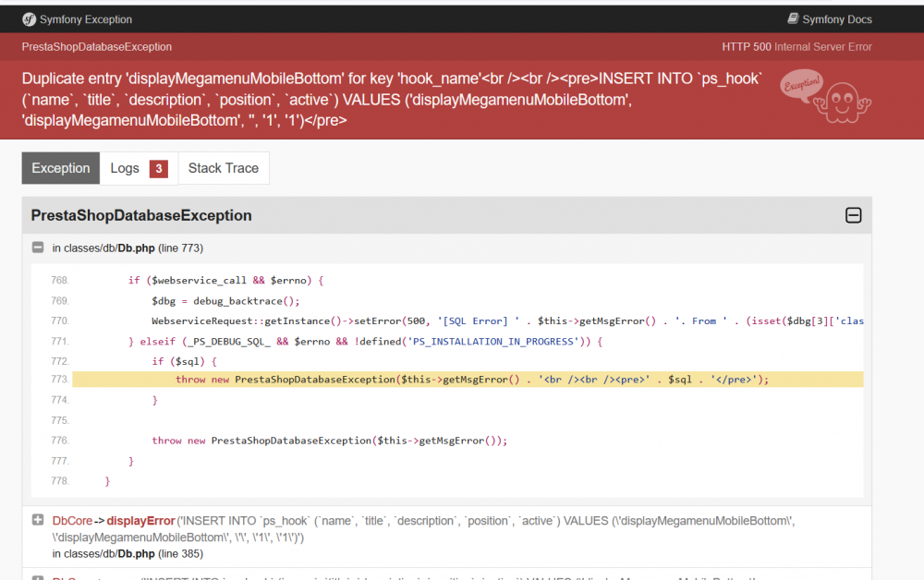This screenshot has height=580, width=924.
Task: Click the PrestaShopDatabaseException heading text
Action: pos(141,215)
